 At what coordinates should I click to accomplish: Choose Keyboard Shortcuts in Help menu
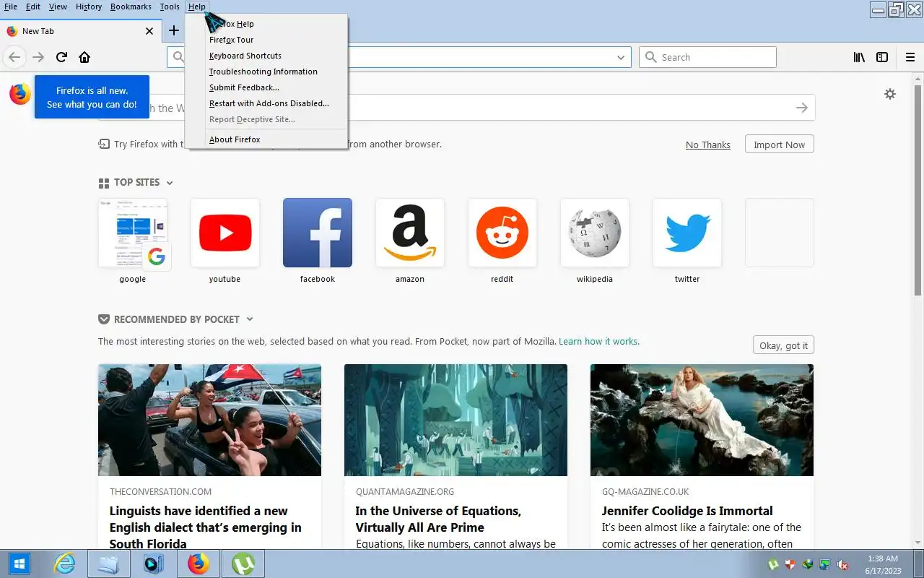[x=267, y=56]
